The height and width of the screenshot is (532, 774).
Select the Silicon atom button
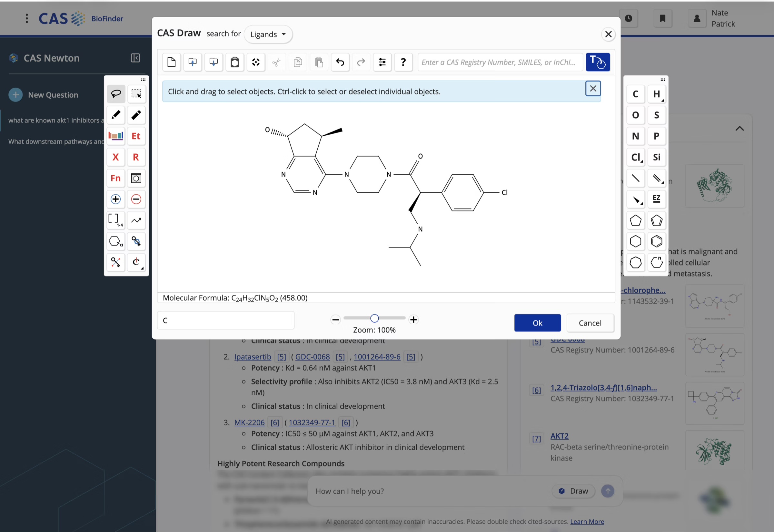tap(657, 157)
